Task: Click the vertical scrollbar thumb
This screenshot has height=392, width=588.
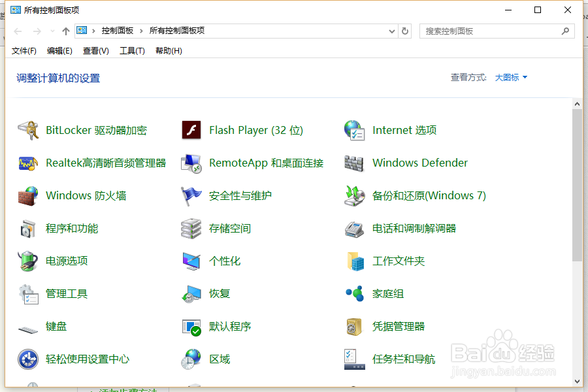Action: point(577,185)
